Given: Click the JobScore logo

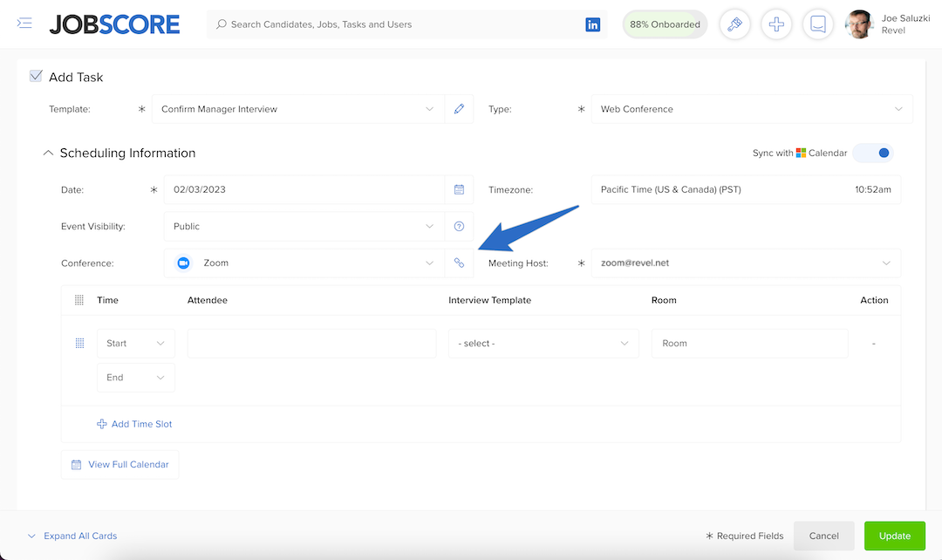Looking at the screenshot, I should (114, 24).
